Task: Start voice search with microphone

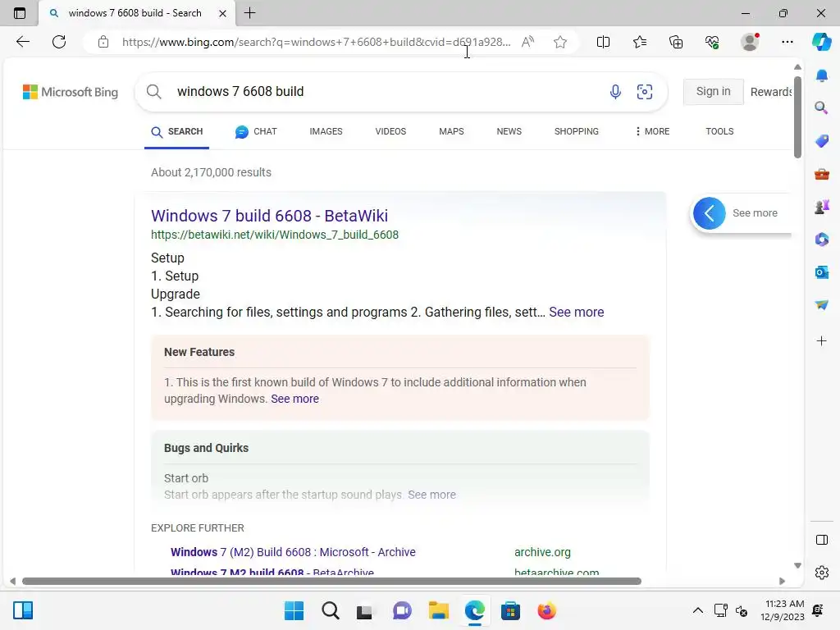Action: [x=615, y=92]
